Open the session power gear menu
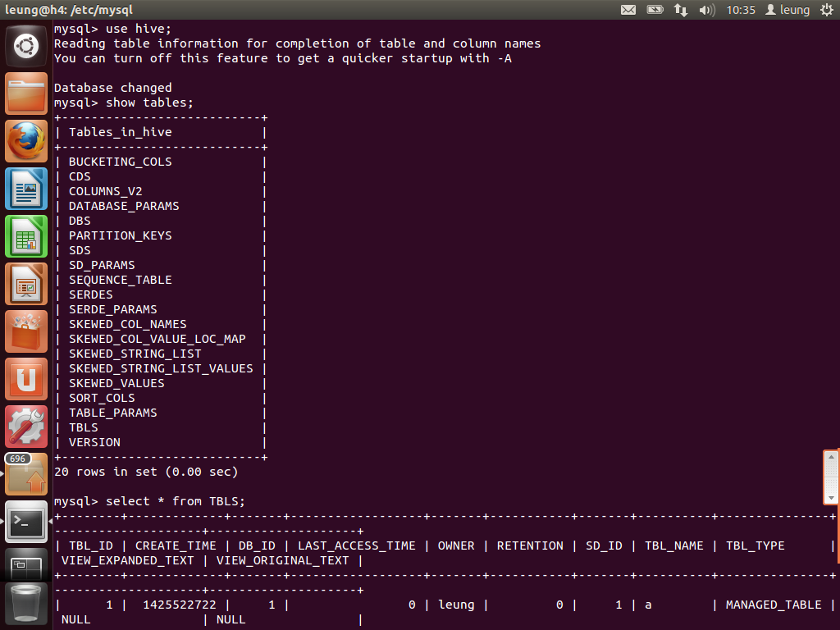Image resolution: width=840 pixels, height=630 pixels. tap(827, 10)
